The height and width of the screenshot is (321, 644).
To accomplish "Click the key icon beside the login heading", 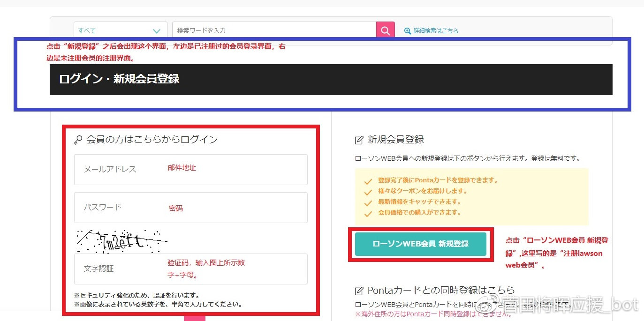I will 78,140.
